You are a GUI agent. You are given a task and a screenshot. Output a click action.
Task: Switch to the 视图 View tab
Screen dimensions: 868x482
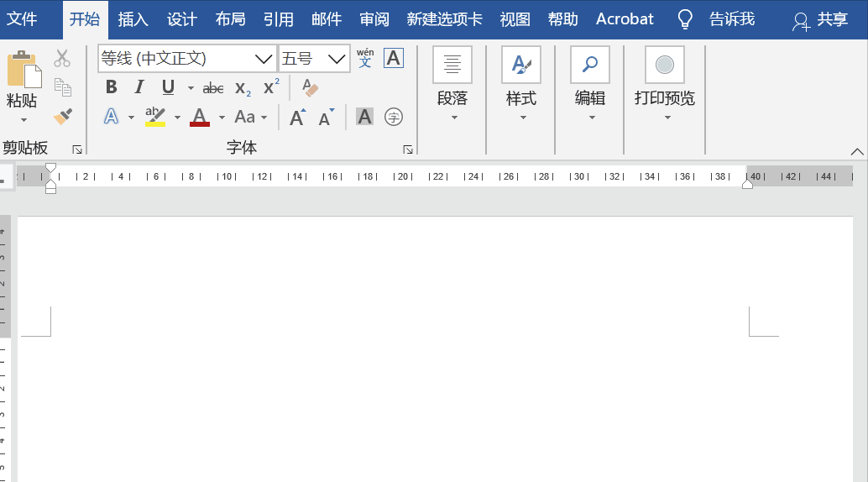click(515, 19)
